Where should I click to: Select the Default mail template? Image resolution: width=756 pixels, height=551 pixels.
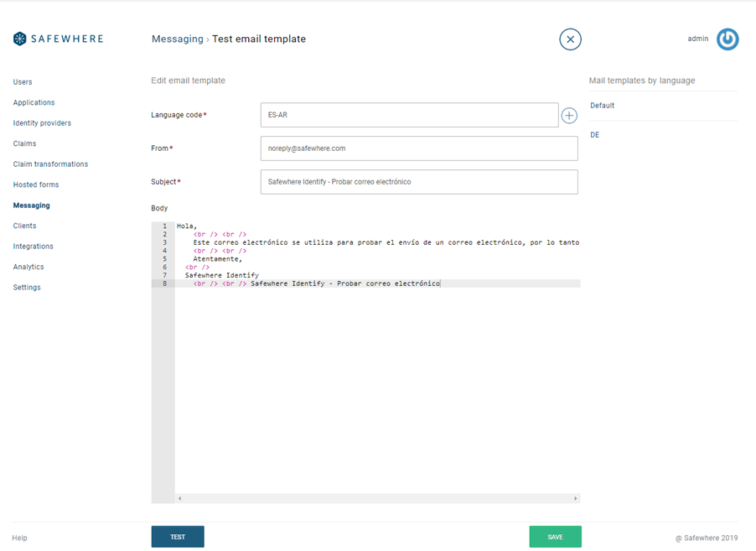602,106
